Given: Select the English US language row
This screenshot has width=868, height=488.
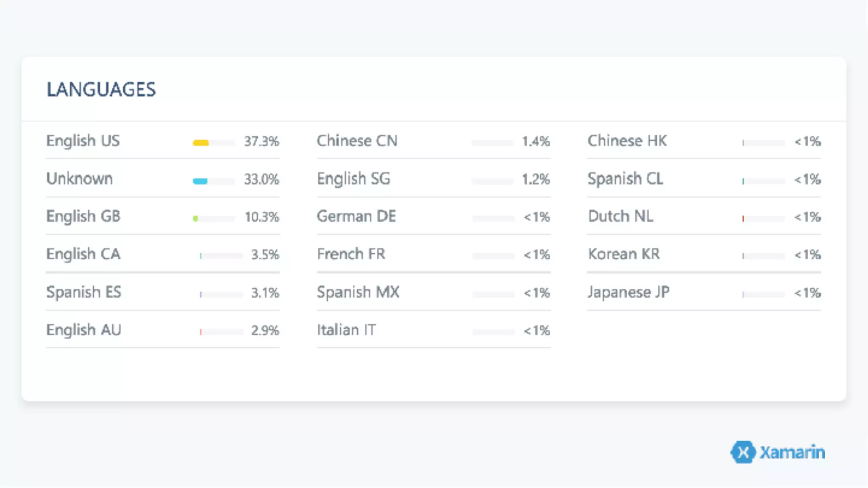Looking at the screenshot, I should [83, 141].
